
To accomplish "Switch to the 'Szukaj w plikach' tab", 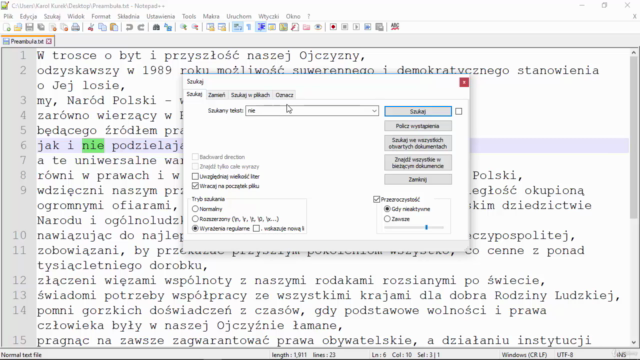I will 250,95.
